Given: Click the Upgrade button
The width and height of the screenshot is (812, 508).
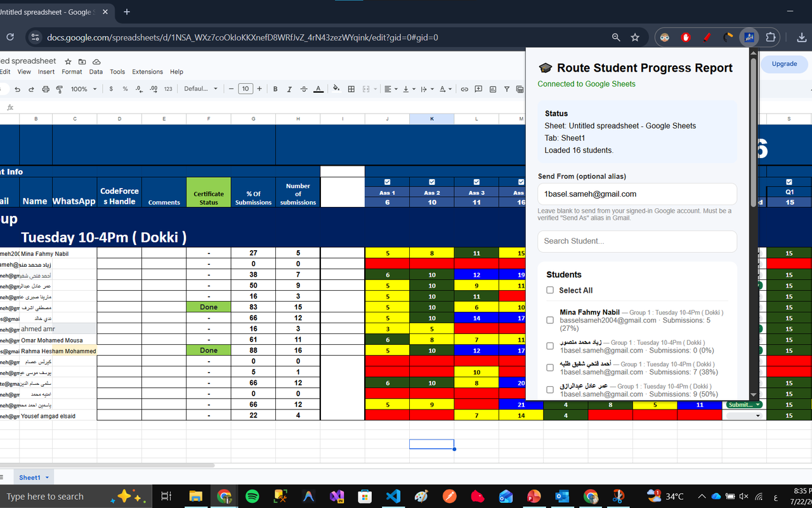Looking at the screenshot, I should point(784,64).
